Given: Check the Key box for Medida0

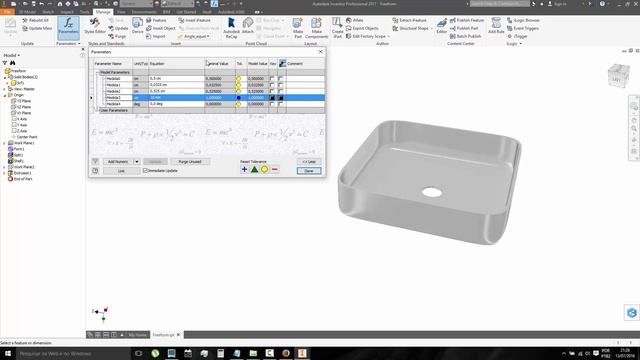Looking at the screenshot, I should pos(272,78).
